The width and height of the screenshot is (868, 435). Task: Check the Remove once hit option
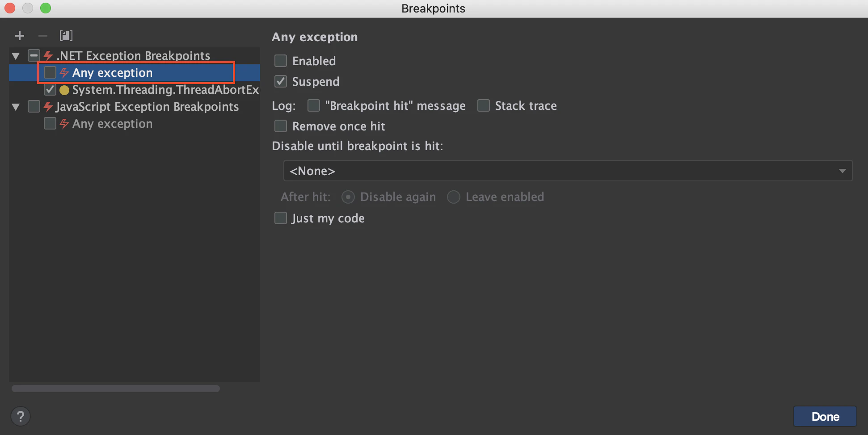tap(281, 126)
